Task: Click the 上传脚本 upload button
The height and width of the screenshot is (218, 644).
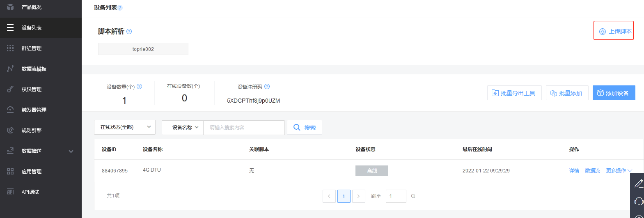Action: point(614,31)
